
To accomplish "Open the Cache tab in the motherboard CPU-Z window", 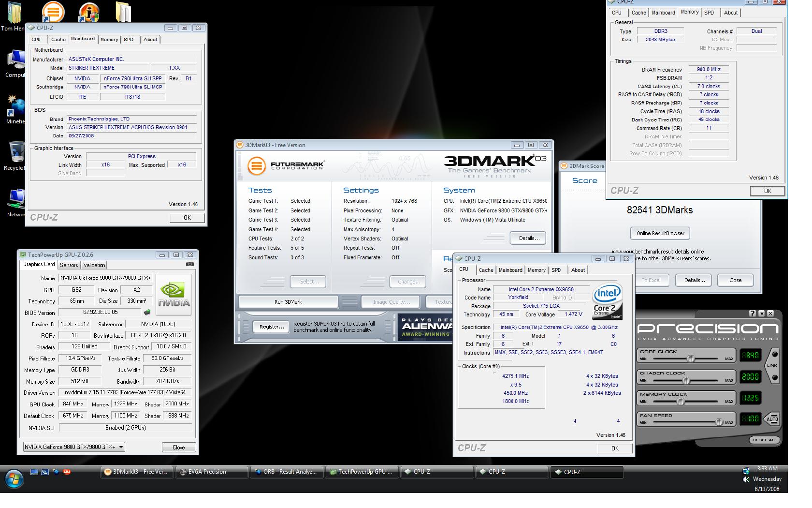I will point(58,40).
